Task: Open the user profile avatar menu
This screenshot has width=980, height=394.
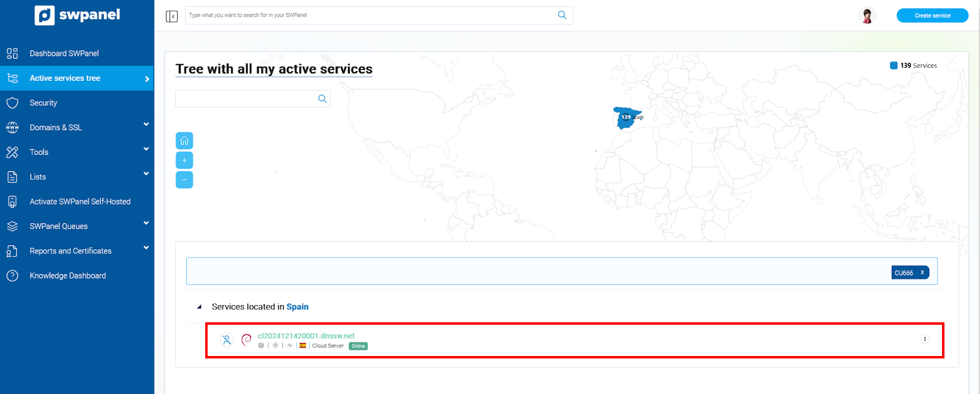Action: pyautogui.click(x=867, y=16)
